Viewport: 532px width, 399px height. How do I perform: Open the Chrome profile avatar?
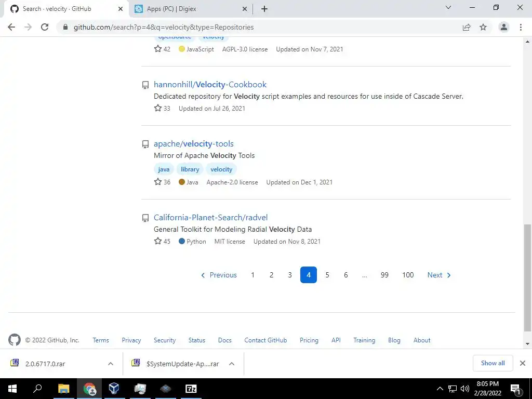pos(504,27)
